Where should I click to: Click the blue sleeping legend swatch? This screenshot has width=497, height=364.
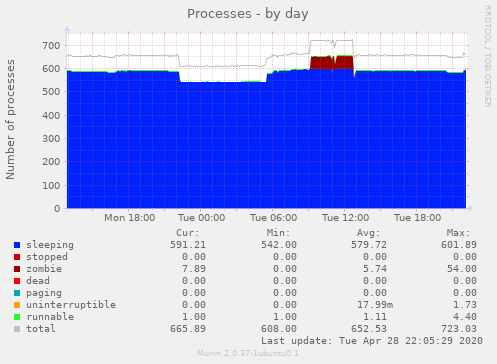[17, 245]
